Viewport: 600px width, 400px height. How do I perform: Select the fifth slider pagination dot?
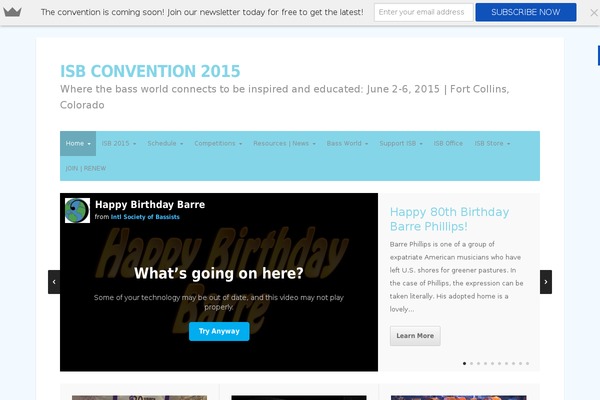pos(492,364)
